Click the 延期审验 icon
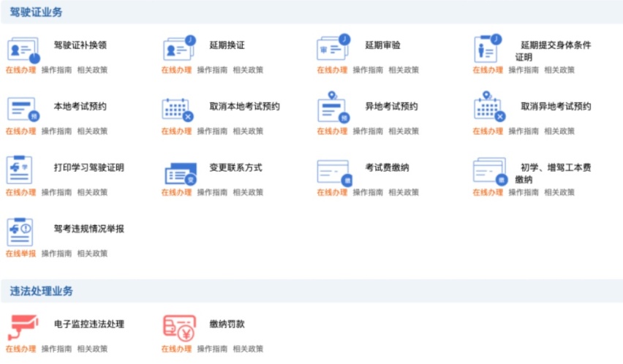Image resolution: width=623 pixels, height=364 pixels. pyautogui.click(x=333, y=48)
